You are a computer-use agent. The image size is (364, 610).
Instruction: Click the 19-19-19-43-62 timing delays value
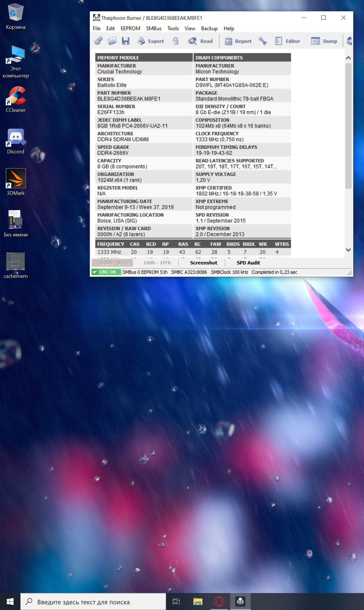[x=214, y=153]
